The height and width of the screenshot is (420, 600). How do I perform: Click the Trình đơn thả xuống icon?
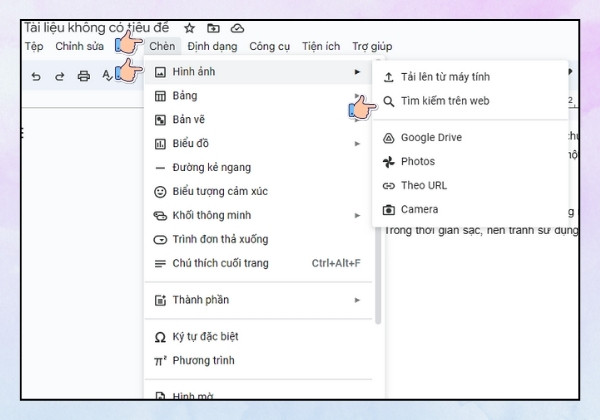160,240
